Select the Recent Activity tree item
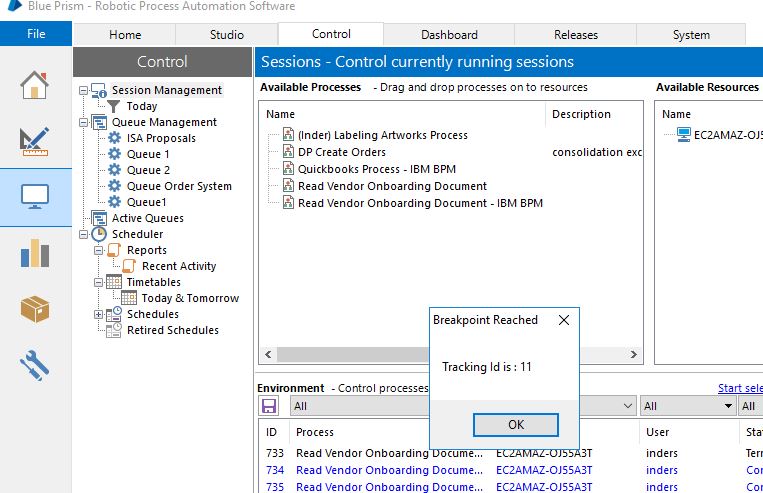Viewport: 763px width, 493px height. (x=179, y=266)
